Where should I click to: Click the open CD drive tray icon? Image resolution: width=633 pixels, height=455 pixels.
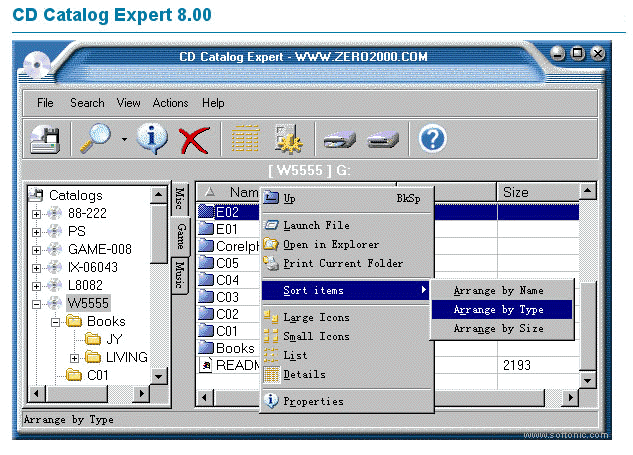340,140
